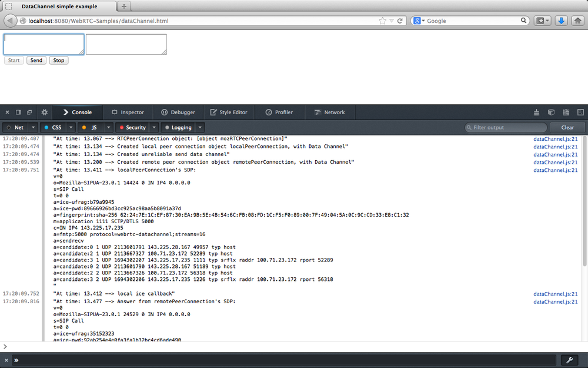Select the paintbrush highlighter icon
Viewport: 588px width, 368px height.
coord(536,112)
